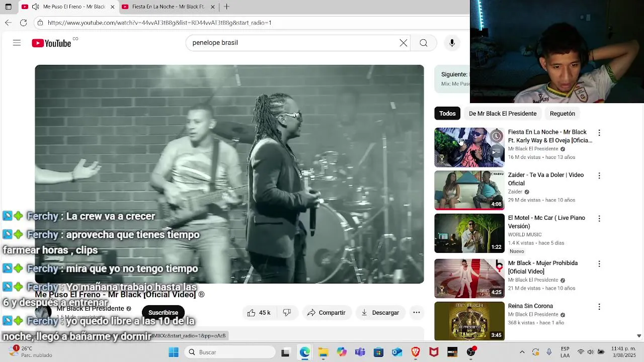This screenshot has width=644, height=362.
Task: Subscribe with the Suscribirse button
Action: pyautogui.click(x=163, y=313)
